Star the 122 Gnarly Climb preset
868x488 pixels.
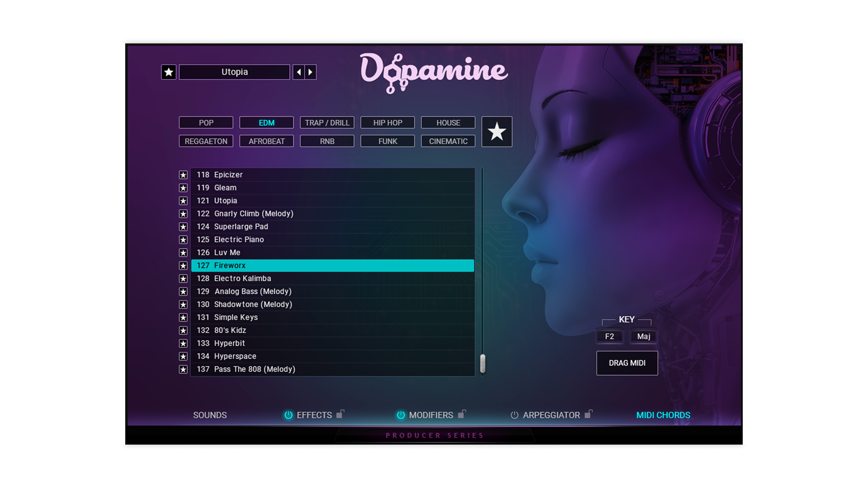(183, 214)
